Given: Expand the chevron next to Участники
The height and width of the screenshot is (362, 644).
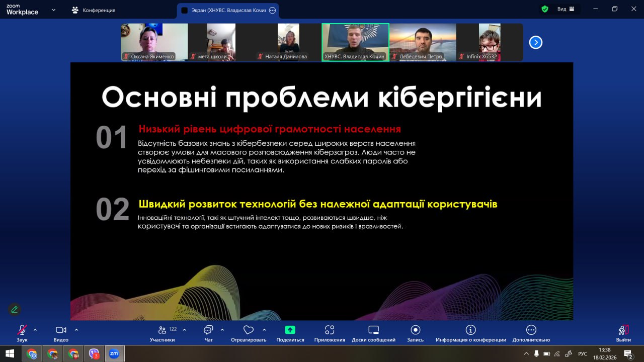Looking at the screenshot, I should (x=184, y=330).
